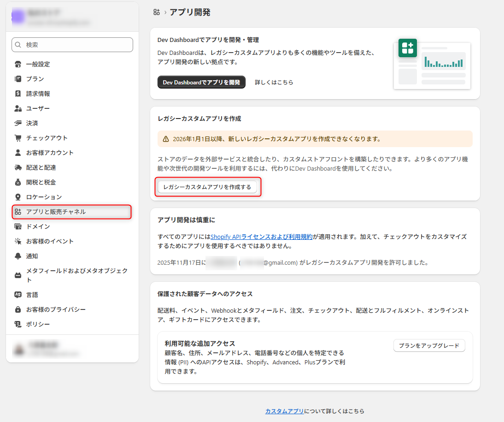This screenshot has height=422, width=504.
Task: Click レガシーカスタムアプリを作成する button
Action: click(x=207, y=187)
